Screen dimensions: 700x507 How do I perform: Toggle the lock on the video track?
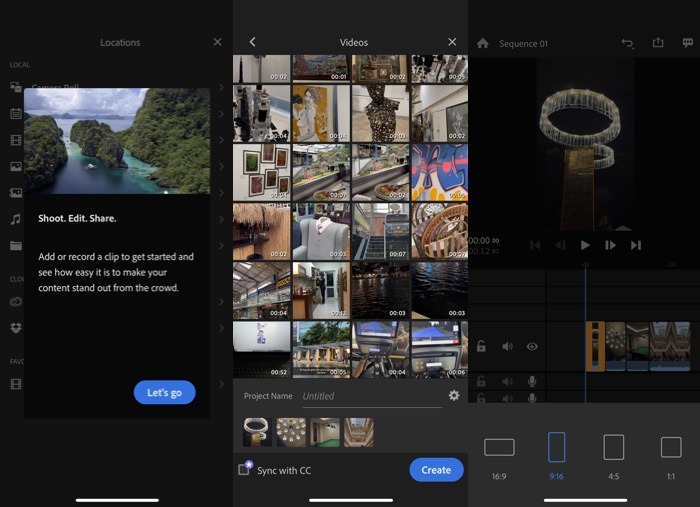pyautogui.click(x=481, y=346)
